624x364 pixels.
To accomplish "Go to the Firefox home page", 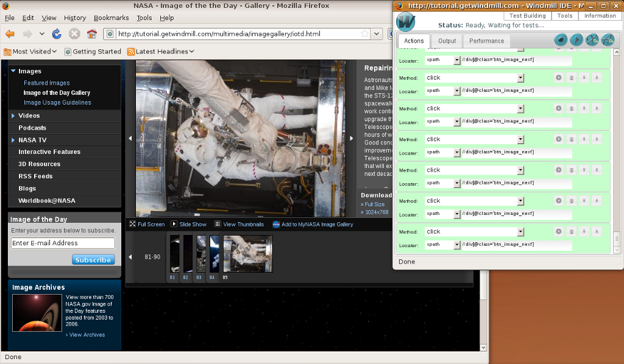I will [92, 34].
